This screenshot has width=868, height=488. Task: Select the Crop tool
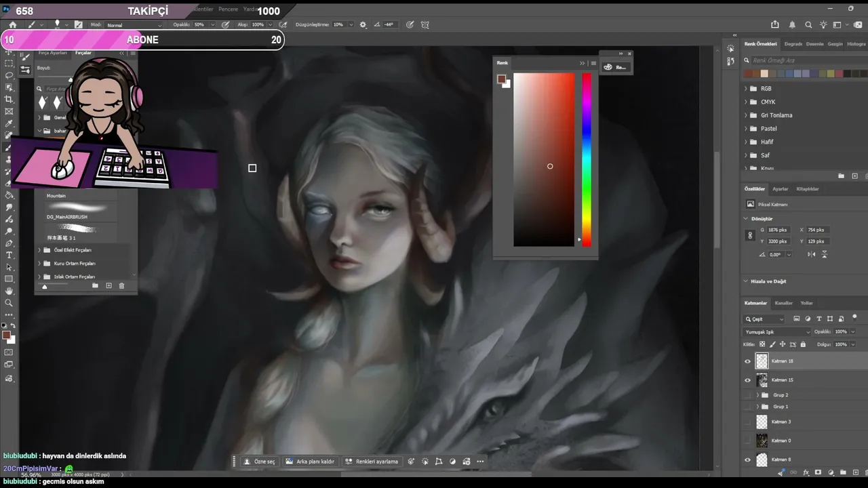(9, 100)
